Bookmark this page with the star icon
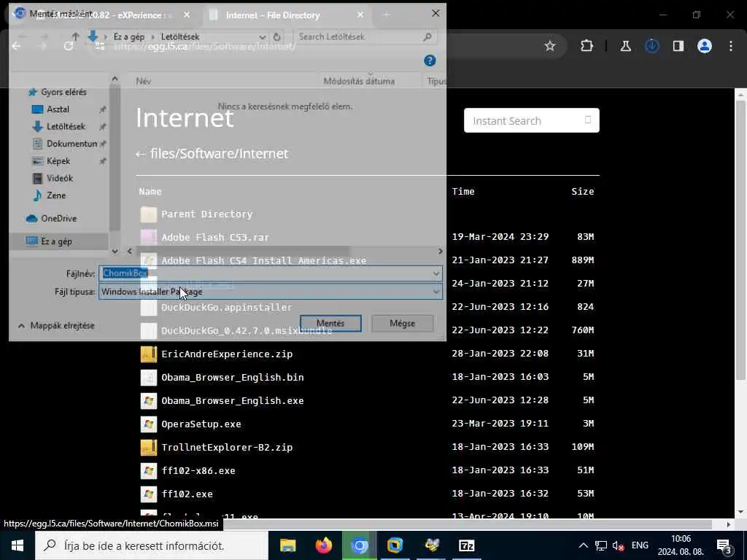This screenshot has width=747, height=560. pos(550,46)
